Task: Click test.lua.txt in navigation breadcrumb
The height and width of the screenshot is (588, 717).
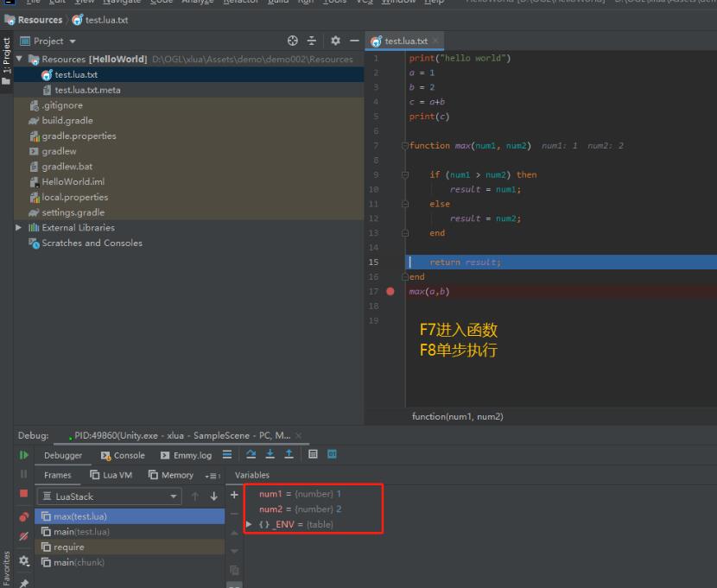Action: coord(100,20)
